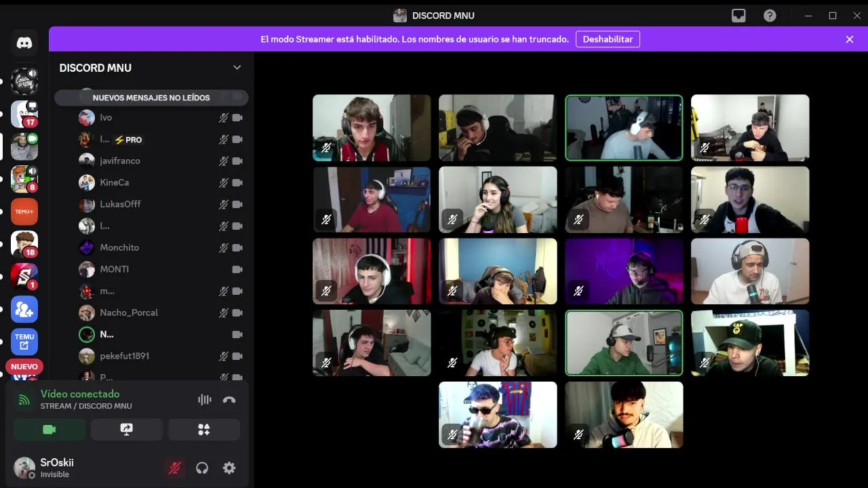Click camera icon beside LukasOfff

tap(237, 204)
